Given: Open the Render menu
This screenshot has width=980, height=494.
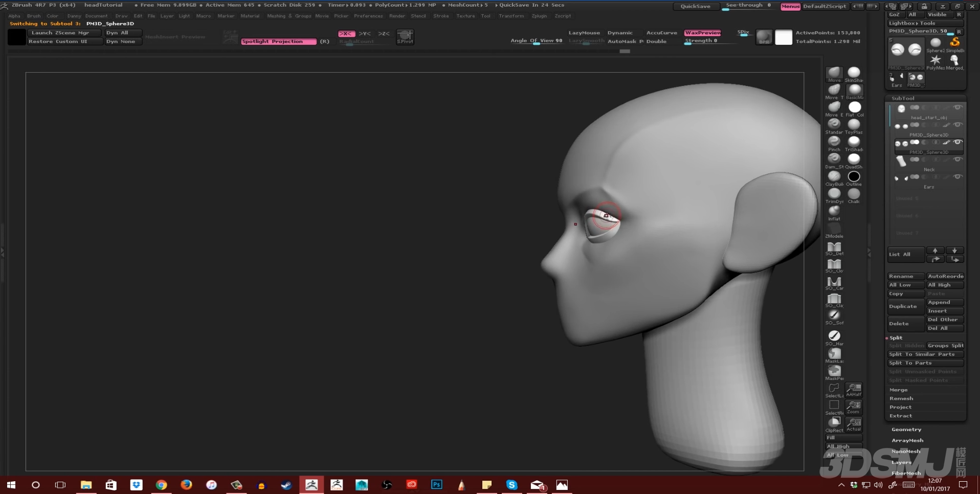Looking at the screenshot, I should (x=397, y=16).
